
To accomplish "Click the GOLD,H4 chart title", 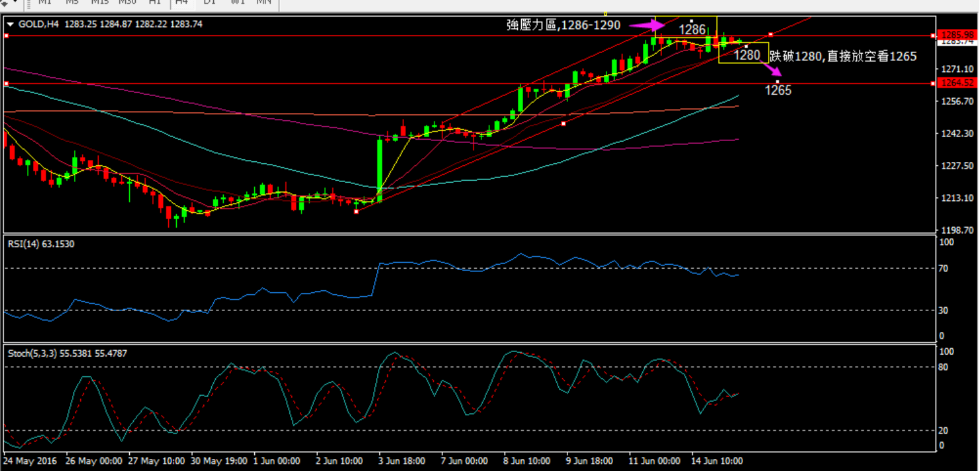I will click(38, 24).
